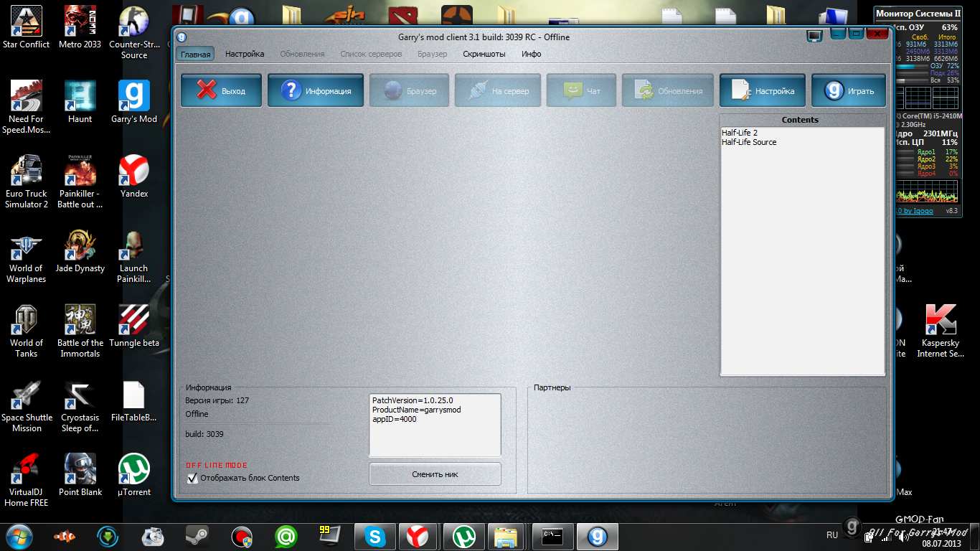
Task: Open the Windows Start menu
Action: pos(19,536)
